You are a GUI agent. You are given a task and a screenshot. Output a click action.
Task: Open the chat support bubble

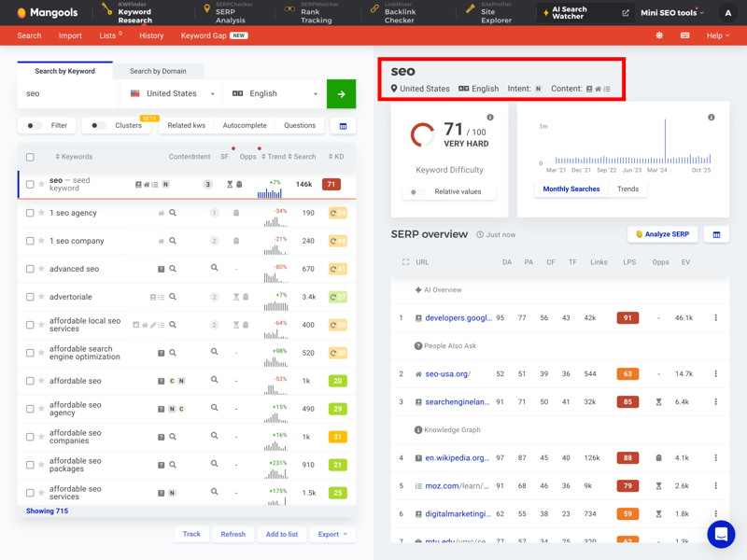point(721,534)
